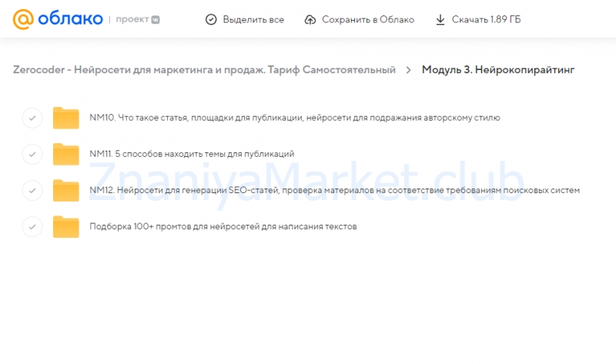Open folder NM10. Что такое статья name
The image size is (616, 364).
click(x=295, y=118)
